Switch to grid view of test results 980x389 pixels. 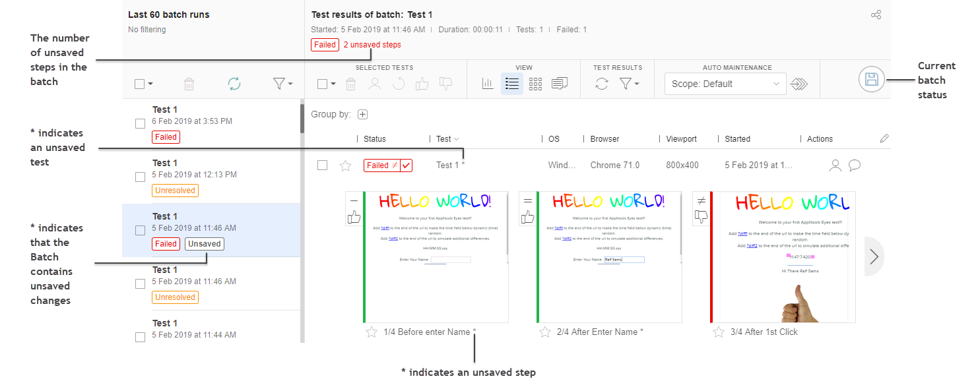[x=535, y=84]
